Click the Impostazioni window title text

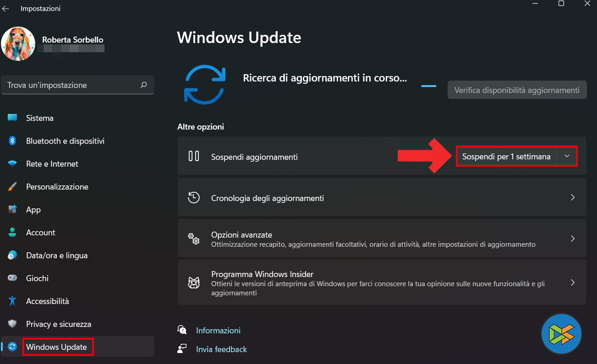pos(40,9)
